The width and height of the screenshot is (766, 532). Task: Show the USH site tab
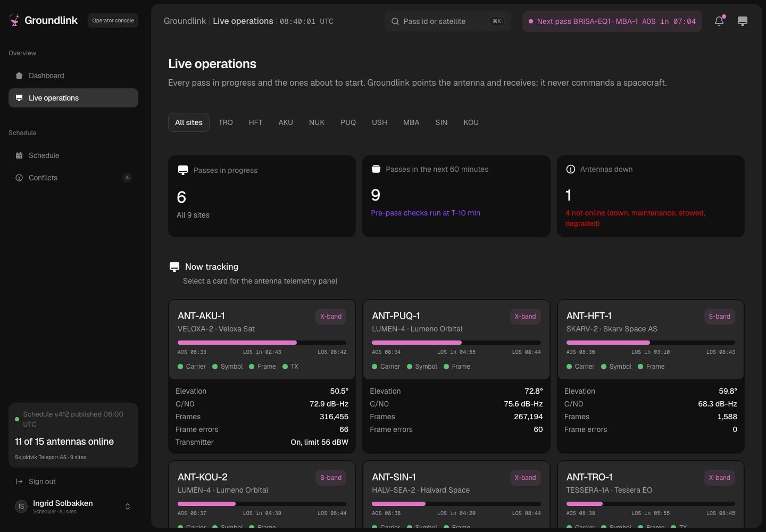tap(379, 122)
